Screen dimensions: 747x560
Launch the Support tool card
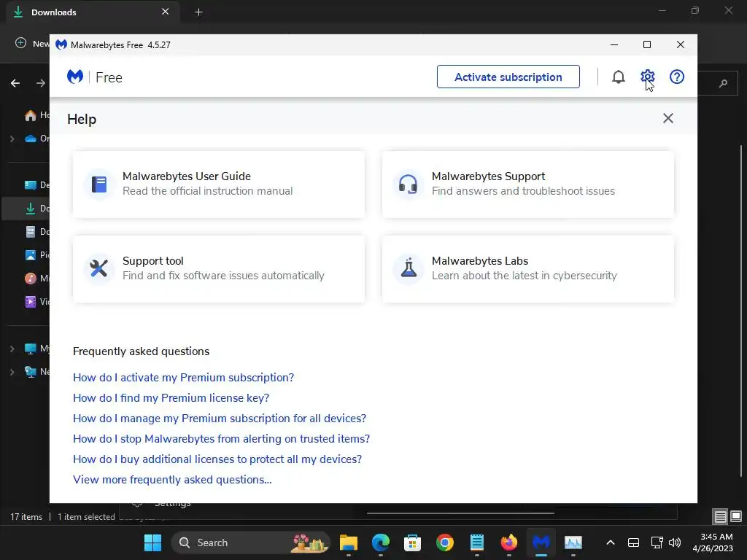(219, 268)
